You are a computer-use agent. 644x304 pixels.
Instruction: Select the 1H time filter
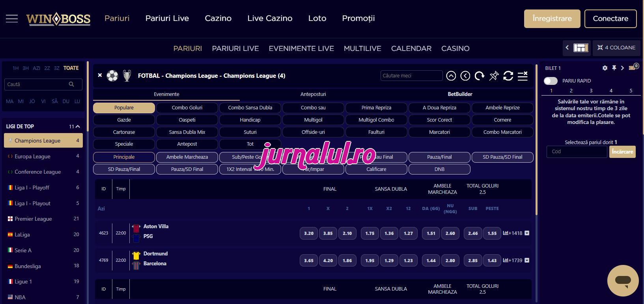15,68
